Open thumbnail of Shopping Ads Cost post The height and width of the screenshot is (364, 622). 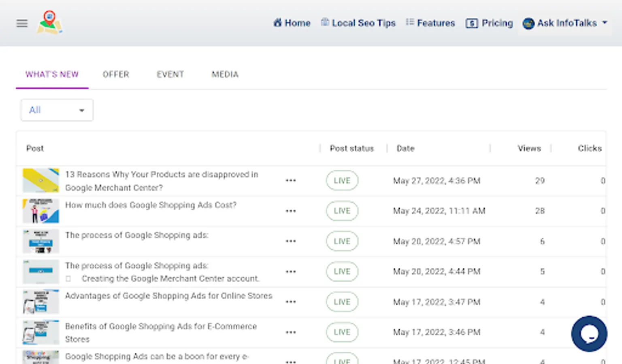[41, 211]
